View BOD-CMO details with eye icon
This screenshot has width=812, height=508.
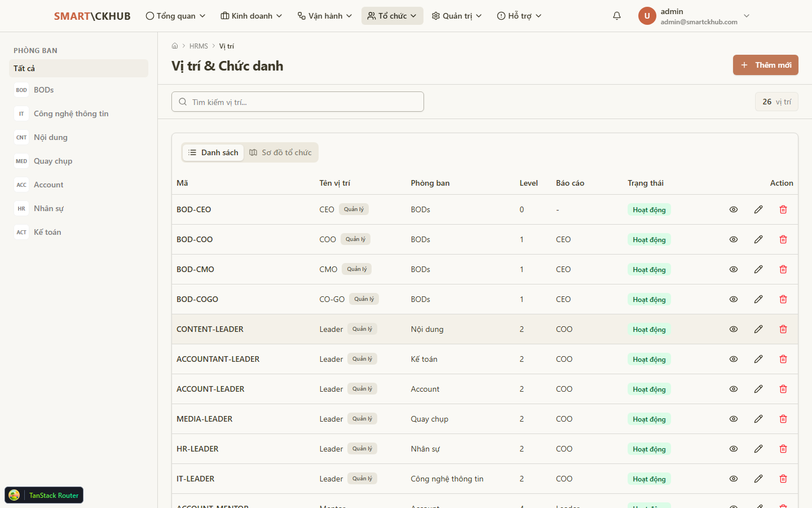pyautogui.click(x=734, y=269)
